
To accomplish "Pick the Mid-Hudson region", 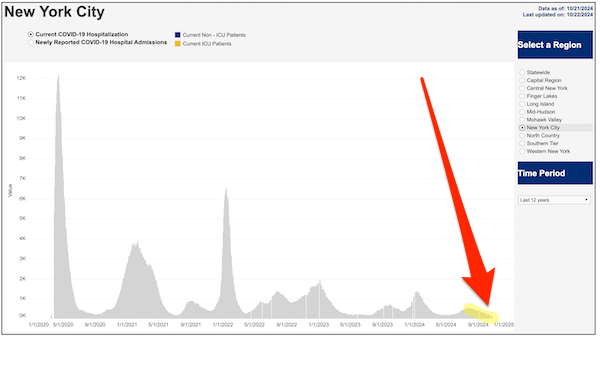I will [x=522, y=112].
